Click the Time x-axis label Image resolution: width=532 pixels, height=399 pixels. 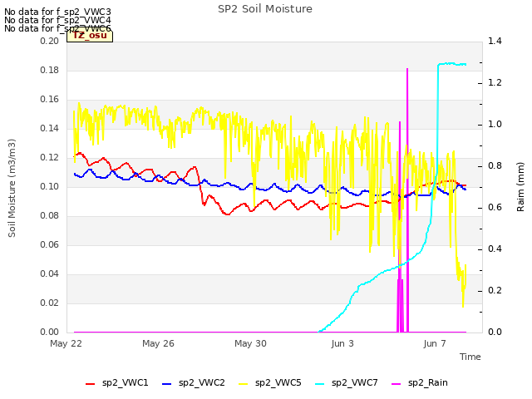pyautogui.click(x=470, y=357)
